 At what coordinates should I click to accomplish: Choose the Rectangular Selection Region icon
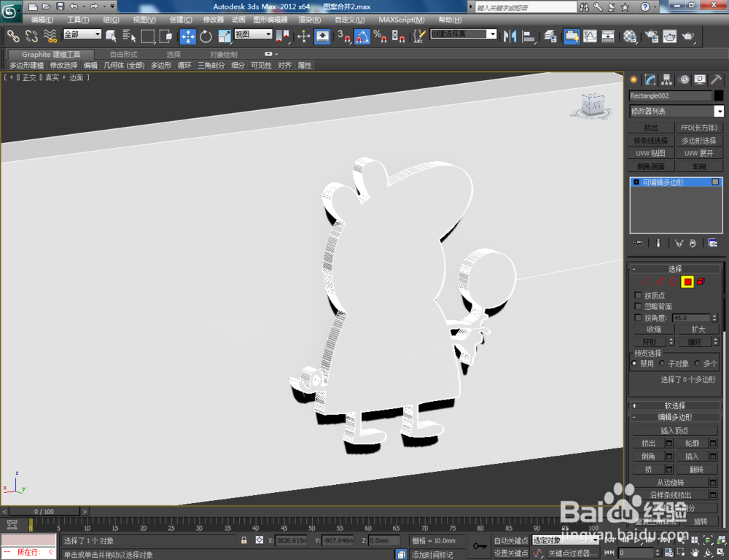pos(148,36)
